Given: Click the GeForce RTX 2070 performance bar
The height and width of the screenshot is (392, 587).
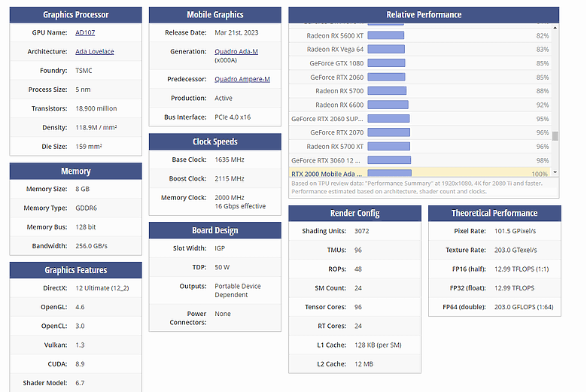Looking at the screenshot, I should point(388,132).
